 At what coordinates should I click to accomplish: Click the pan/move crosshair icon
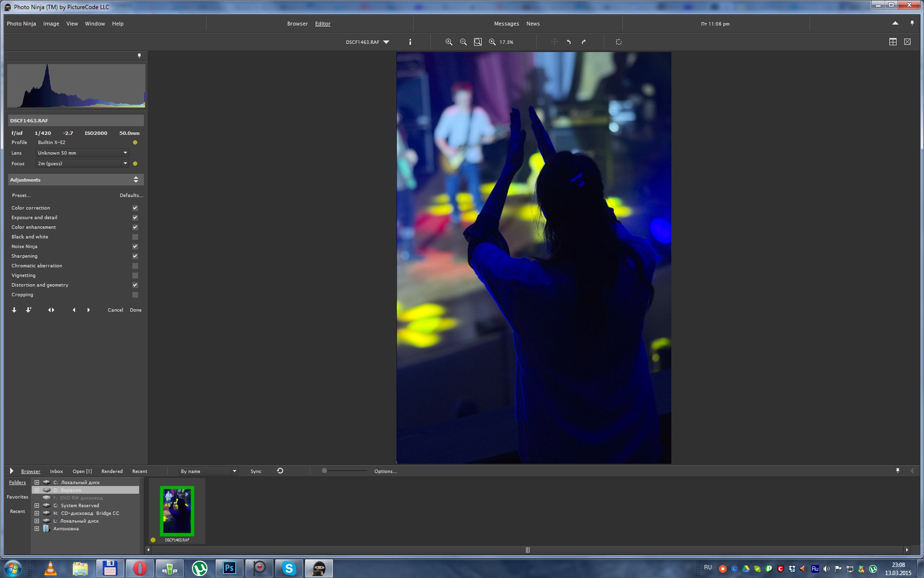[554, 42]
